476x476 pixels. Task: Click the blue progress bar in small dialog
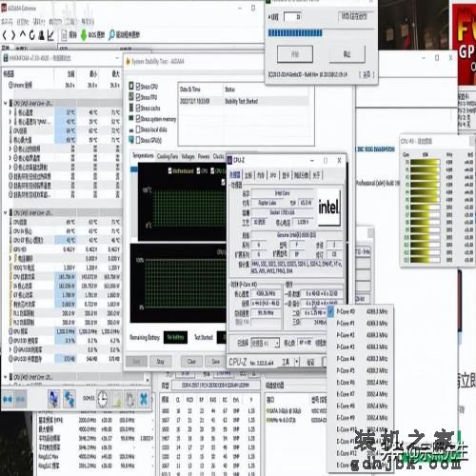pyautogui.click(x=295, y=33)
